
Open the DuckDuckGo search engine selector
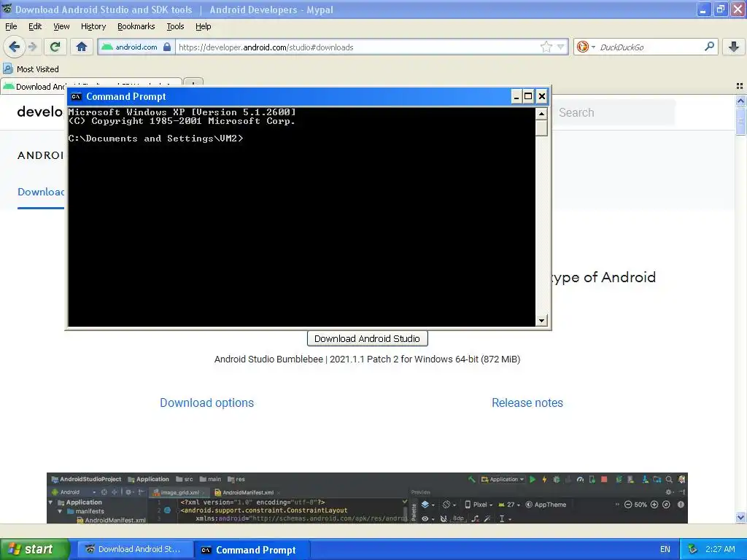tap(586, 47)
